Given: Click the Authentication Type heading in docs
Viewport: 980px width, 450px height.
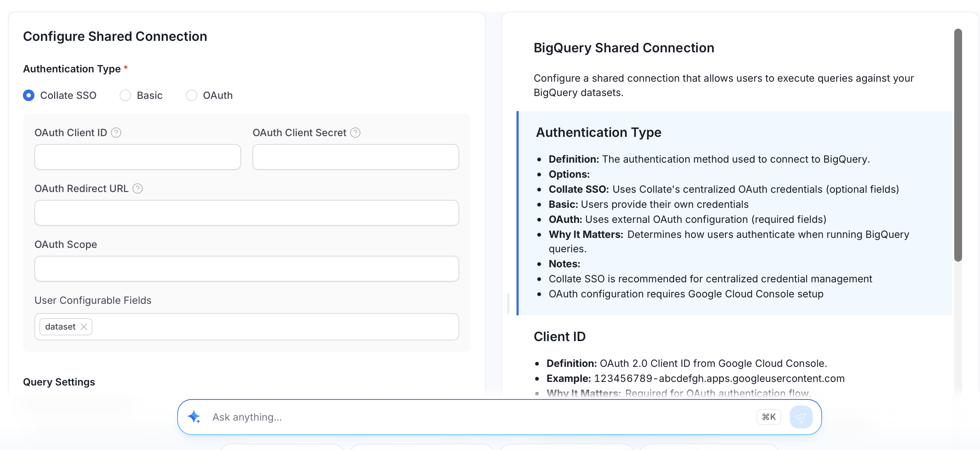Looking at the screenshot, I should pyautogui.click(x=599, y=132).
